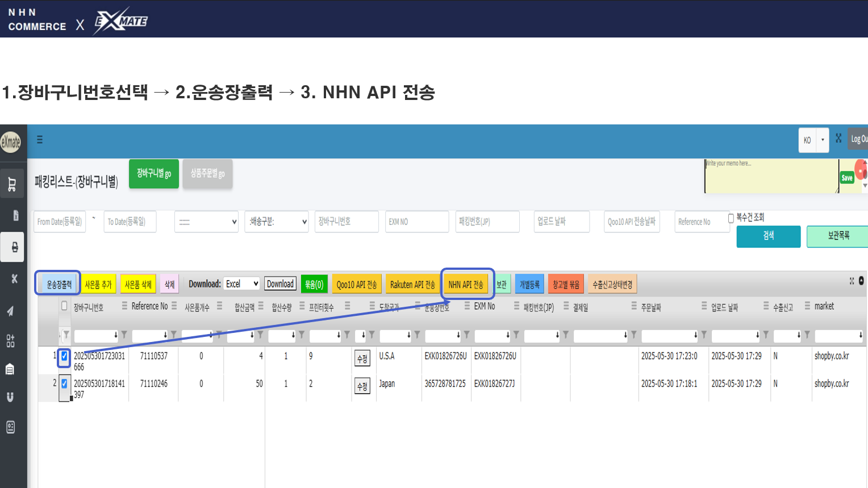
Task: Uncheck the second row checkbox
Action: point(64,384)
